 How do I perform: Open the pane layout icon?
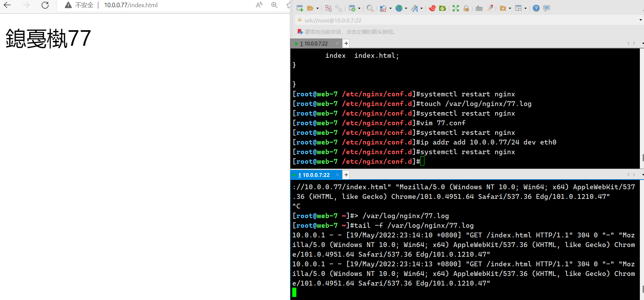point(518,8)
